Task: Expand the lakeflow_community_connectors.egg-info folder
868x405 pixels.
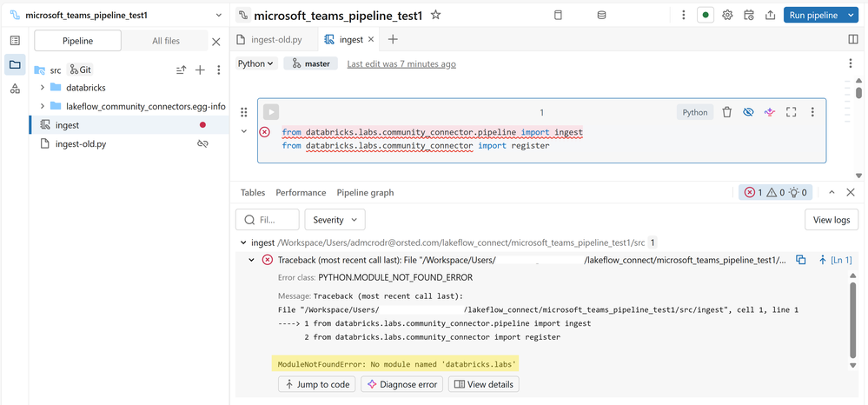Action: (x=42, y=106)
